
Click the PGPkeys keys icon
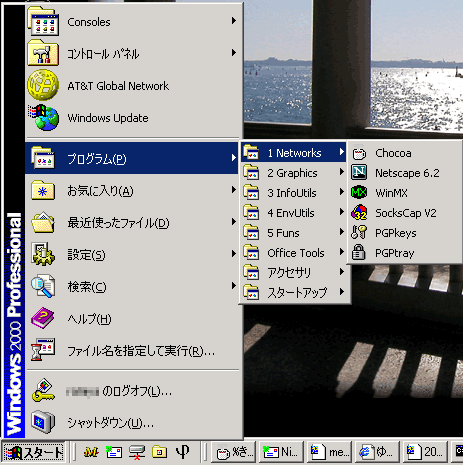pyautogui.click(x=359, y=232)
